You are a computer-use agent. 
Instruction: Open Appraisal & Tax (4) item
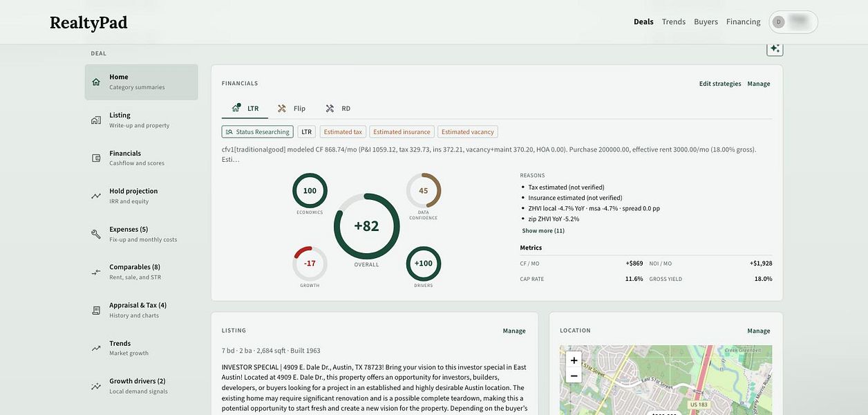pyautogui.click(x=142, y=310)
